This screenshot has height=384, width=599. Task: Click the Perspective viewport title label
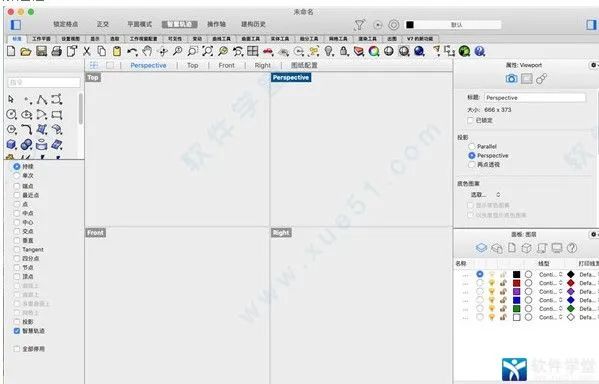(291, 78)
